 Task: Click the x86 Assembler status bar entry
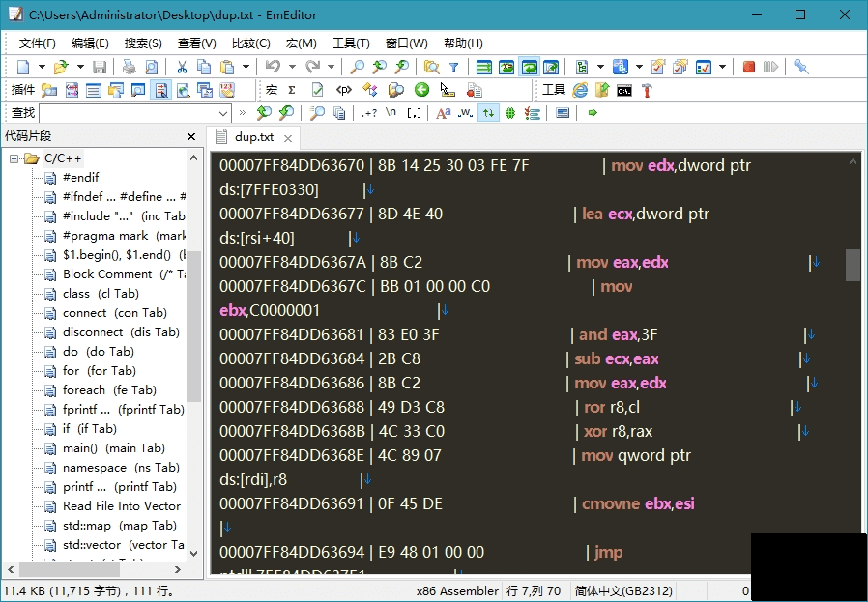[x=457, y=591]
